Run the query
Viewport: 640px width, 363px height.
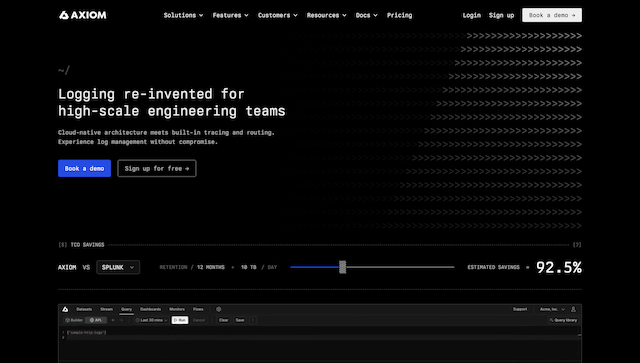pos(180,320)
